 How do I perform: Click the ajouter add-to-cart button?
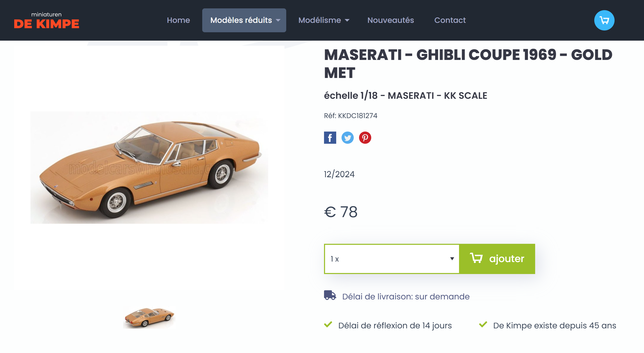click(497, 259)
